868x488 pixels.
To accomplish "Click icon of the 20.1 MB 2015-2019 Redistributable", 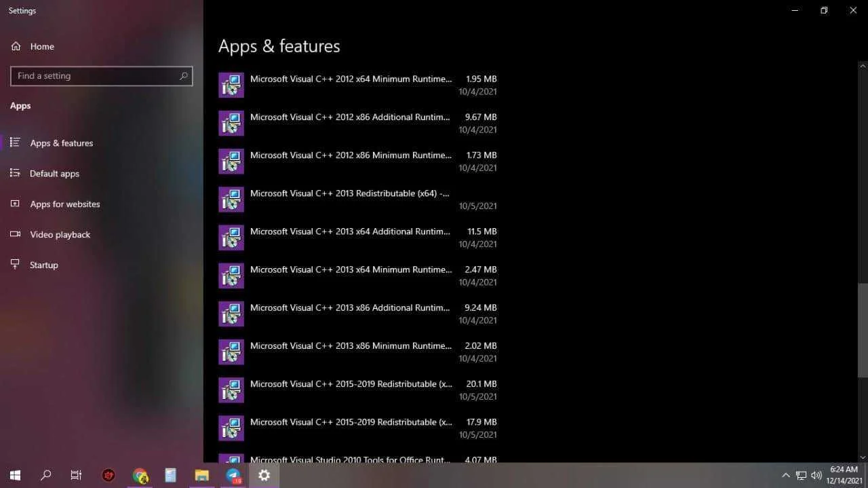I will (x=231, y=390).
